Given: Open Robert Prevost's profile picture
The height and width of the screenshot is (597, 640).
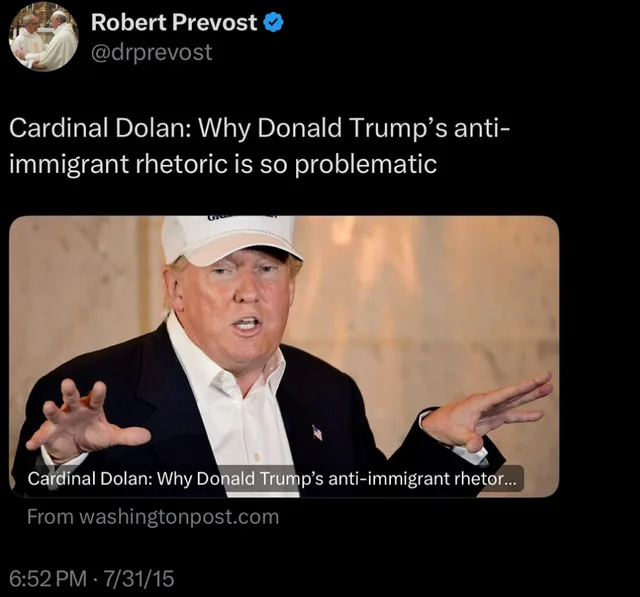Looking at the screenshot, I should point(44,37).
